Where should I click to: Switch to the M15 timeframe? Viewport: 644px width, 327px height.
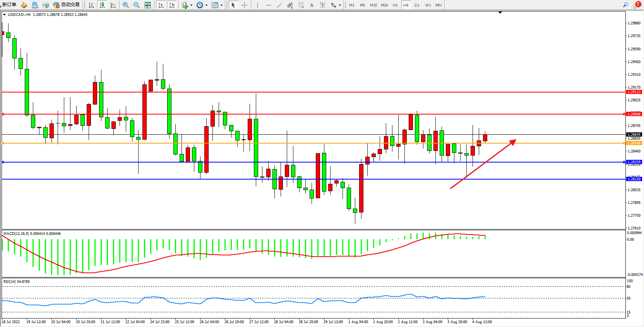coord(373,5)
